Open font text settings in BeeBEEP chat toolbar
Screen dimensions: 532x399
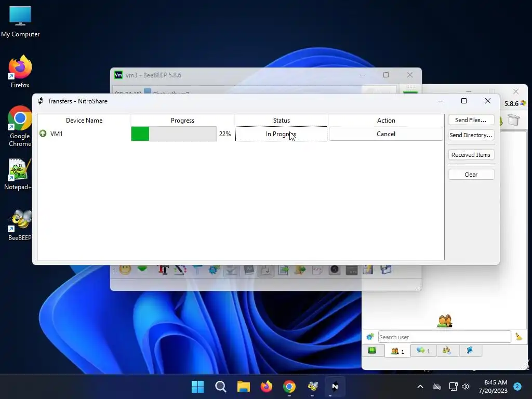(x=163, y=270)
